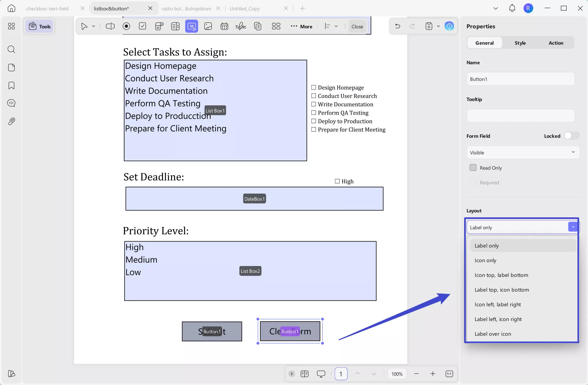Check the Read Only checkbox
The width and height of the screenshot is (588, 385).
473,168
